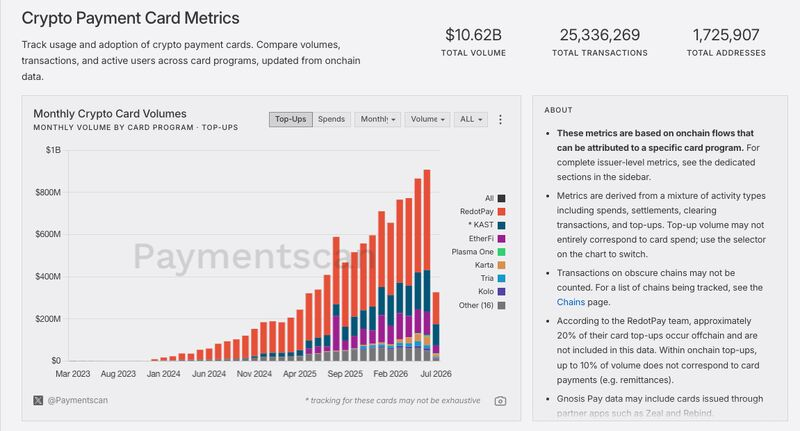Viewport: 800px width, 431px height.
Task: Click the X logo beside @Paymentscan
Action: click(x=38, y=400)
